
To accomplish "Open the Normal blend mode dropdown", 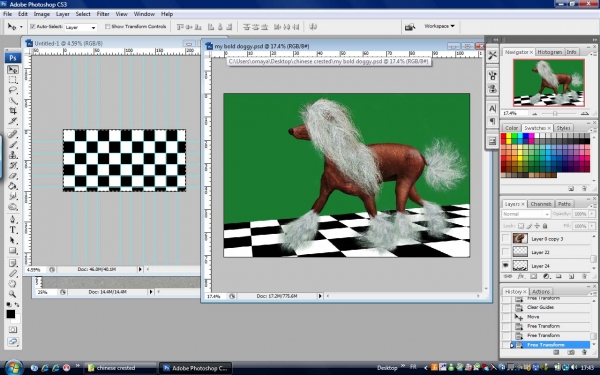I will pyautogui.click(x=526, y=214).
